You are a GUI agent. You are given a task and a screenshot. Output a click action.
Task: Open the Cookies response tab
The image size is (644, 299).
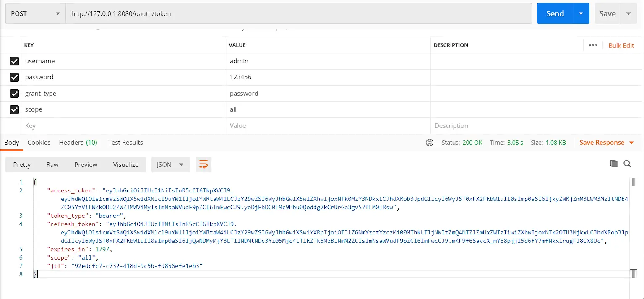pos(39,143)
